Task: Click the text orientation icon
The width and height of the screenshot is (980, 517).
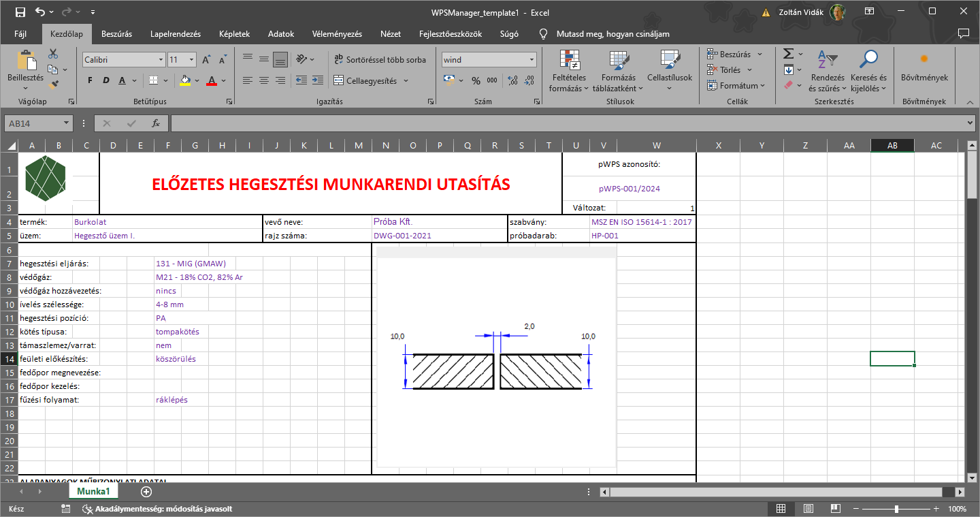Action: (x=301, y=59)
